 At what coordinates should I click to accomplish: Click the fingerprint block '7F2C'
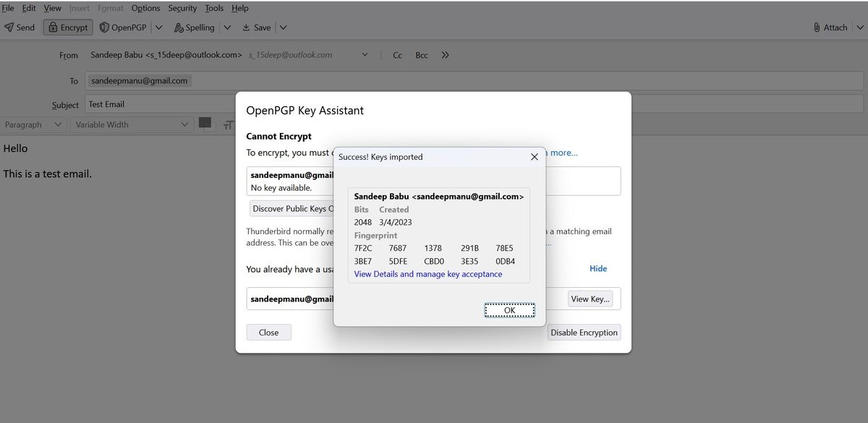tap(363, 248)
